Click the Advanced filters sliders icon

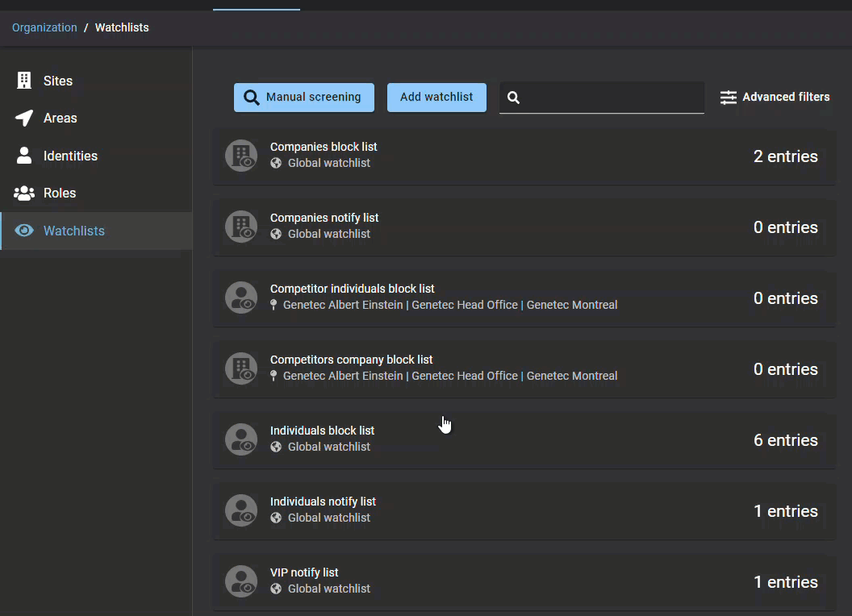[729, 97]
